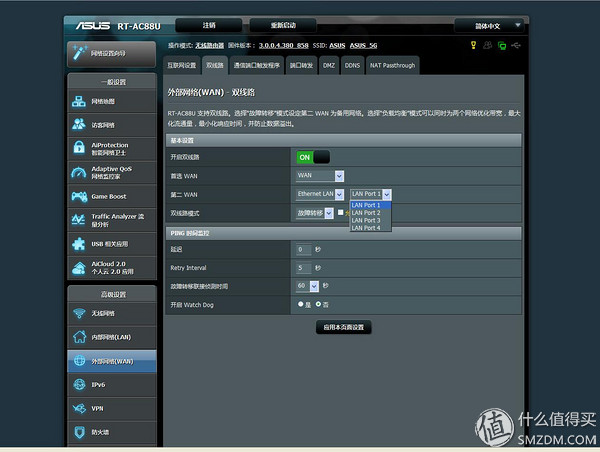The width and height of the screenshot is (600, 452).
Task: Open Wireless settings wifi icon
Action: click(x=79, y=313)
